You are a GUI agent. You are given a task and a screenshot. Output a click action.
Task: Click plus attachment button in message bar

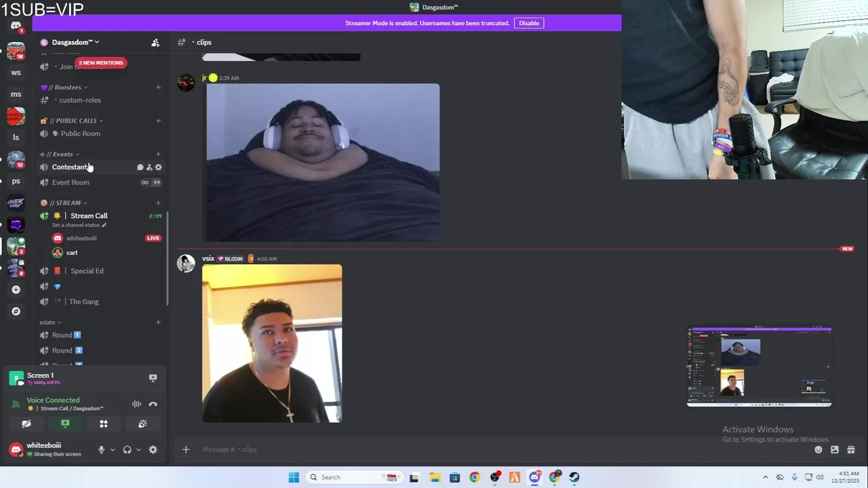(186, 449)
